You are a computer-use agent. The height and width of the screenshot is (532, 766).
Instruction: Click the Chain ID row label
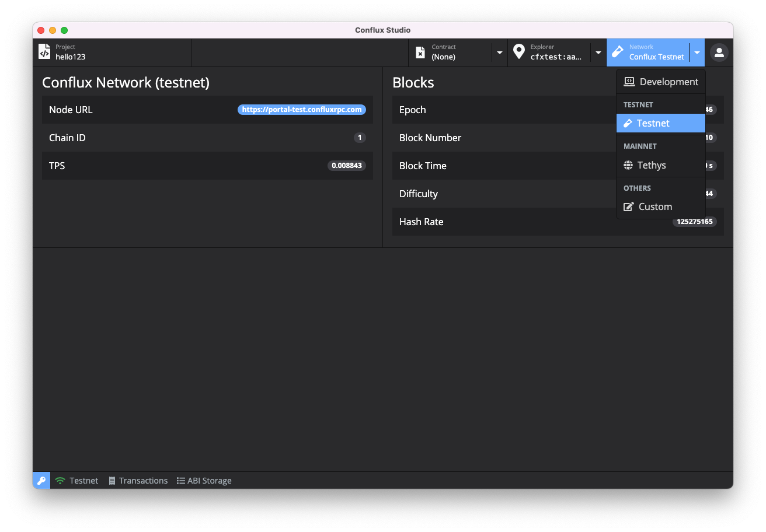click(67, 138)
